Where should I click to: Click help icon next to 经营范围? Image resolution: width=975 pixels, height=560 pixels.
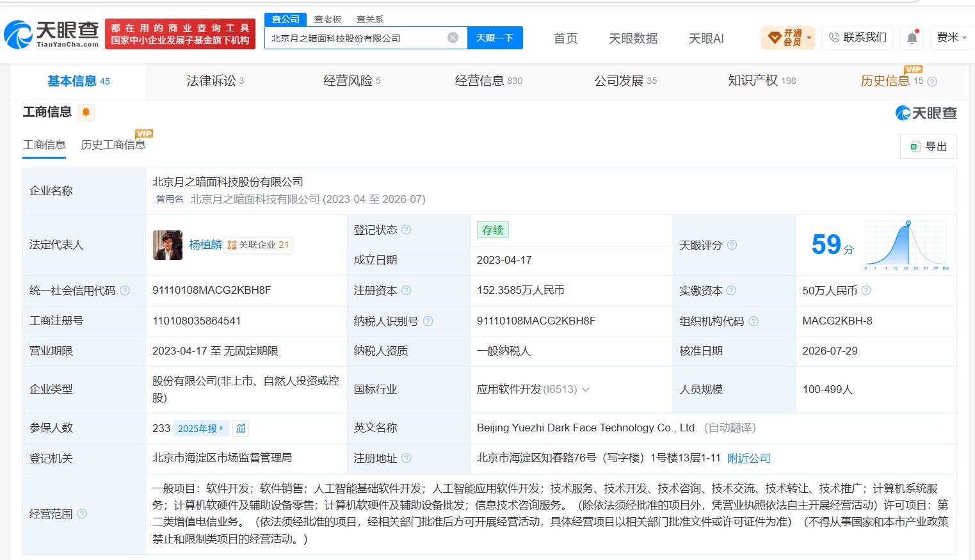tap(82, 514)
